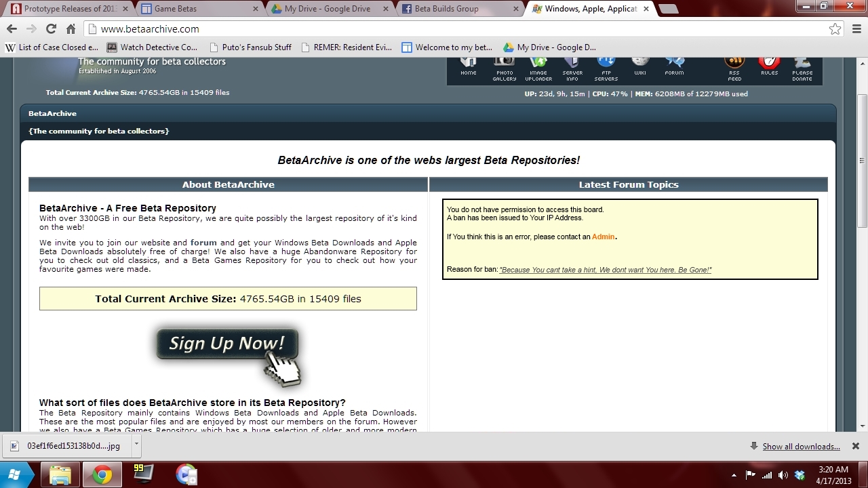Go to the browser home page icon

point(71,29)
